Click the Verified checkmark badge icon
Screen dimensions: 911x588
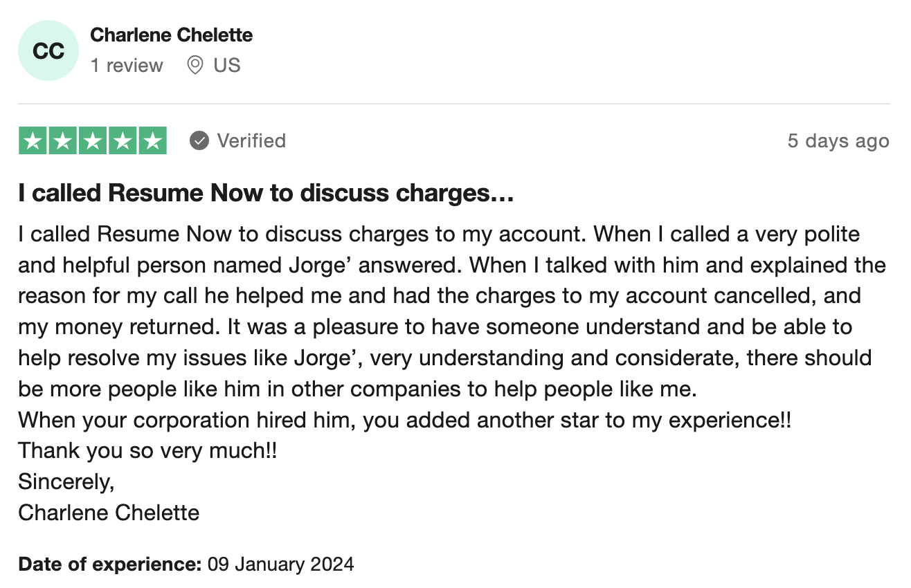pos(199,141)
